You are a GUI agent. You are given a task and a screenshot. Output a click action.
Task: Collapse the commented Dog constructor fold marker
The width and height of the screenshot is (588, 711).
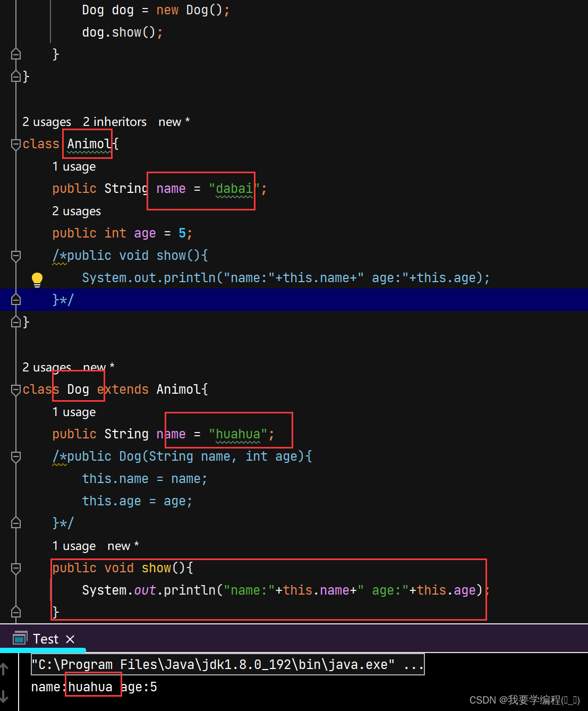(x=16, y=456)
